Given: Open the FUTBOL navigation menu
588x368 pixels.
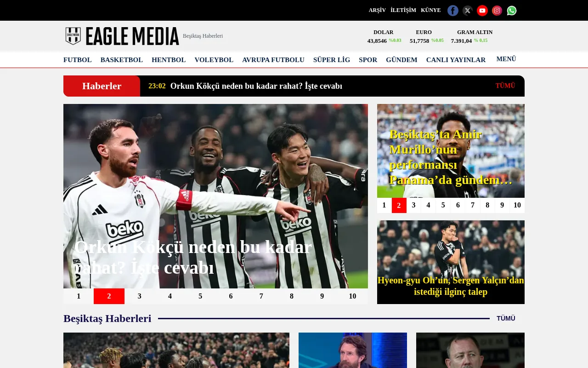Looking at the screenshot, I should tap(78, 60).
